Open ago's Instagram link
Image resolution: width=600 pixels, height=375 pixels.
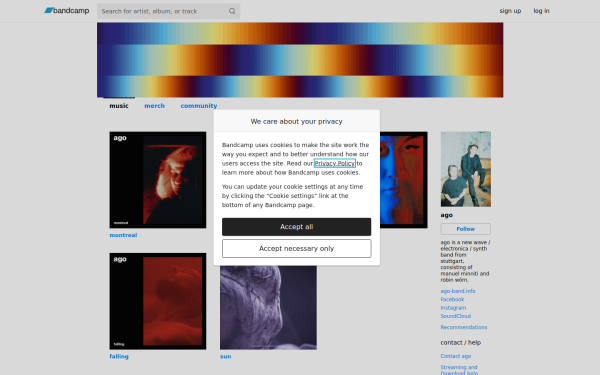point(453,308)
